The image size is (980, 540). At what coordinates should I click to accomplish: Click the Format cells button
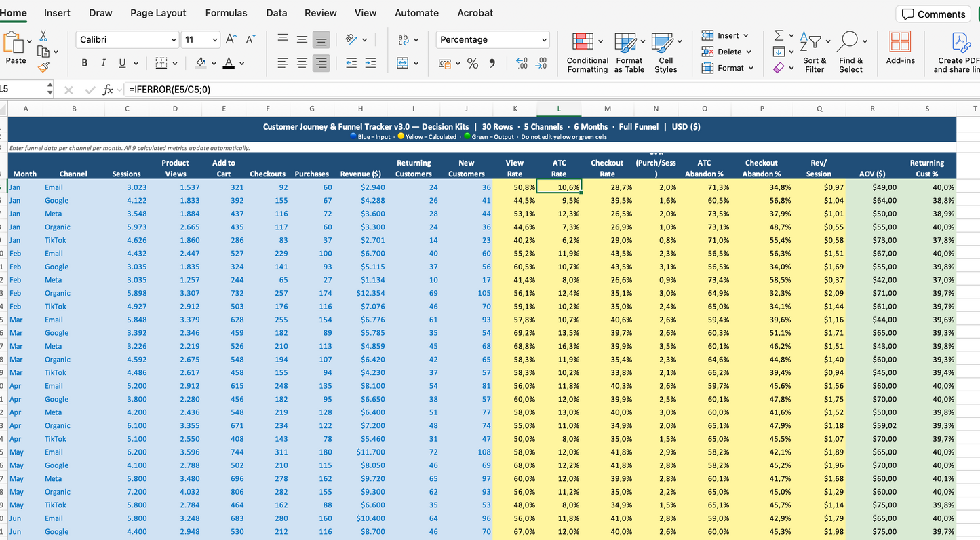(x=727, y=68)
